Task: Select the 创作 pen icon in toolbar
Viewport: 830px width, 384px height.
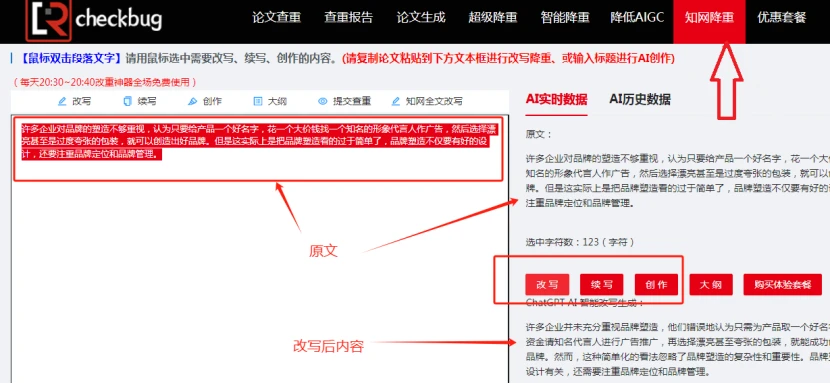Action: point(193,101)
